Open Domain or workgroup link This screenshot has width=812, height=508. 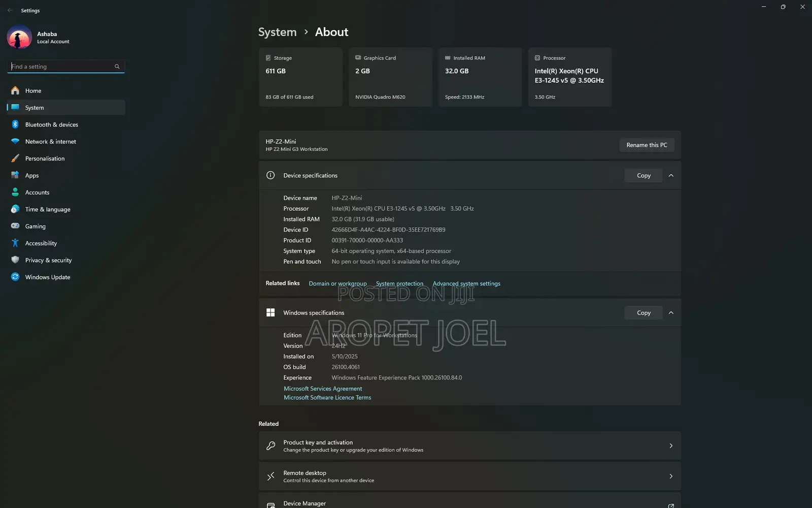coord(337,283)
